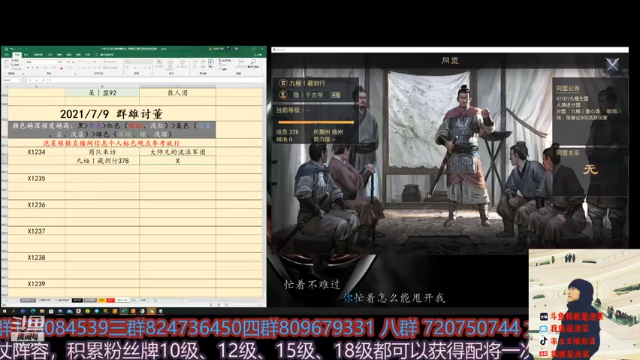Select the 大师兄的流浪军团 cell
640x360 pixels.
coord(178,152)
